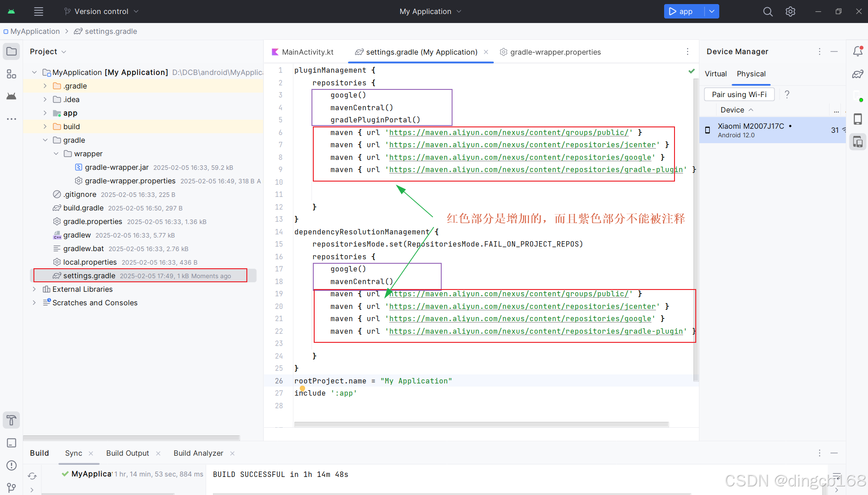
Task: Switch to the Virtual devices tab
Action: [x=716, y=74]
